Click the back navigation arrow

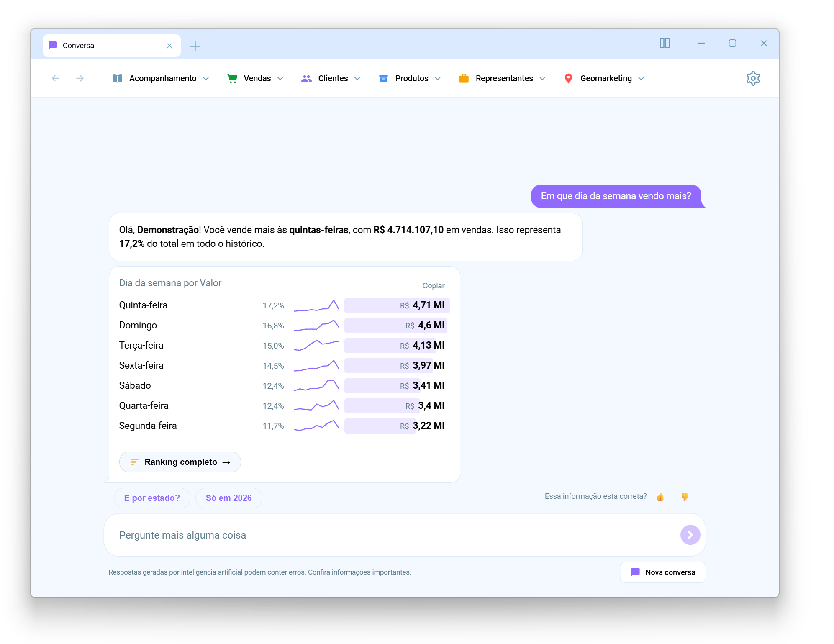click(56, 78)
